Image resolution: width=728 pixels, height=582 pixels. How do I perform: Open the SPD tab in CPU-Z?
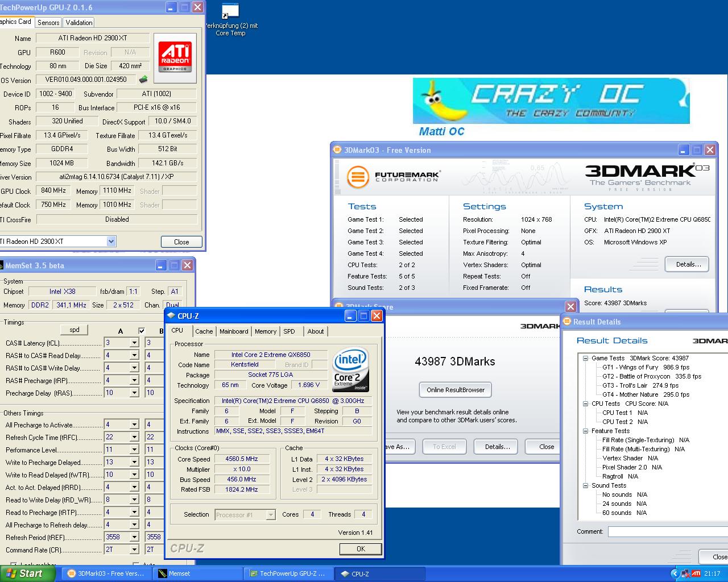289,331
